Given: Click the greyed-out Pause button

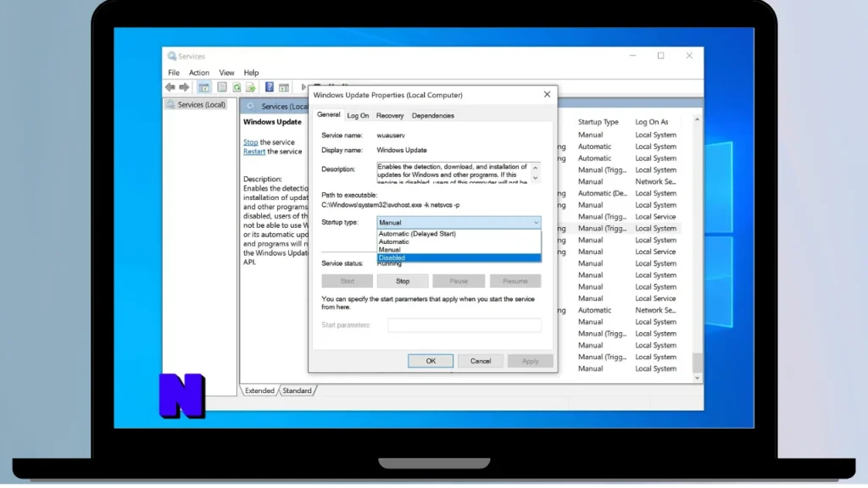Looking at the screenshot, I should (x=459, y=281).
